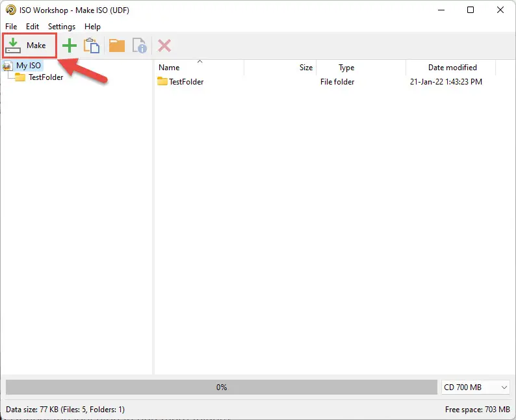Maximize the ISO Workshop window

tap(471, 10)
